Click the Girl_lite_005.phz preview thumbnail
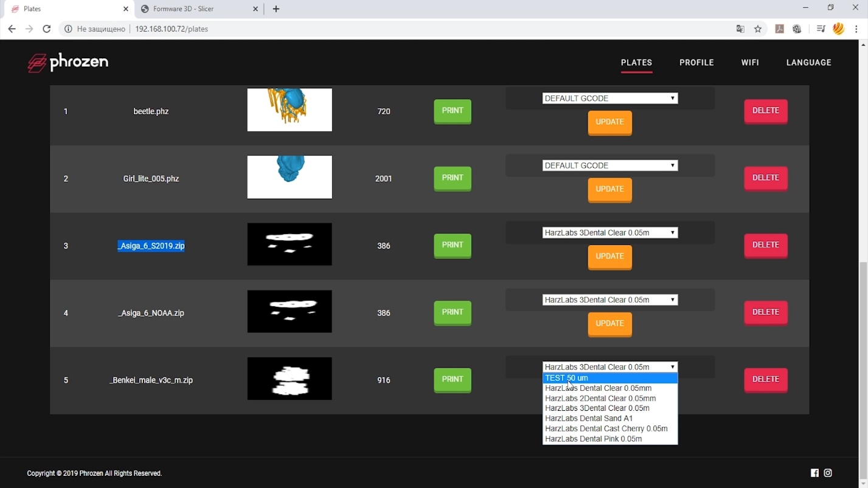 point(290,177)
